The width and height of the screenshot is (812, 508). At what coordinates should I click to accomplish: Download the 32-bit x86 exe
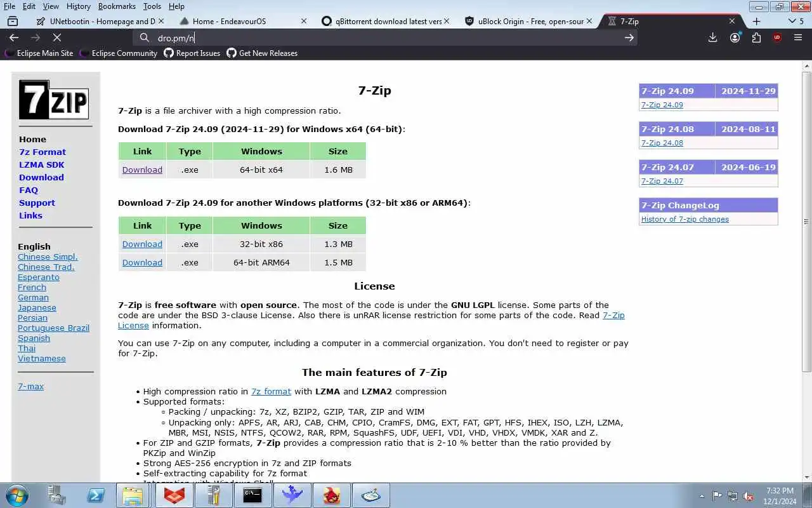tap(142, 244)
